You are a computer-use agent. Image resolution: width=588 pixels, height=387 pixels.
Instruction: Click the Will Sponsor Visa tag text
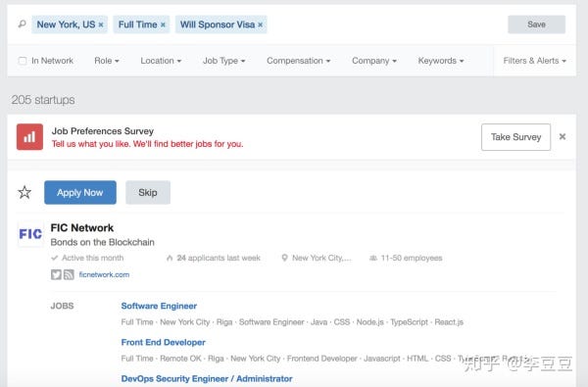pyautogui.click(x=218, y=24)
